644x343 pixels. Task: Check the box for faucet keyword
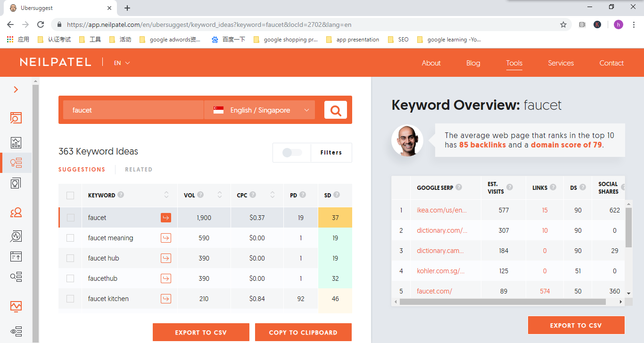tap(70, 218)
